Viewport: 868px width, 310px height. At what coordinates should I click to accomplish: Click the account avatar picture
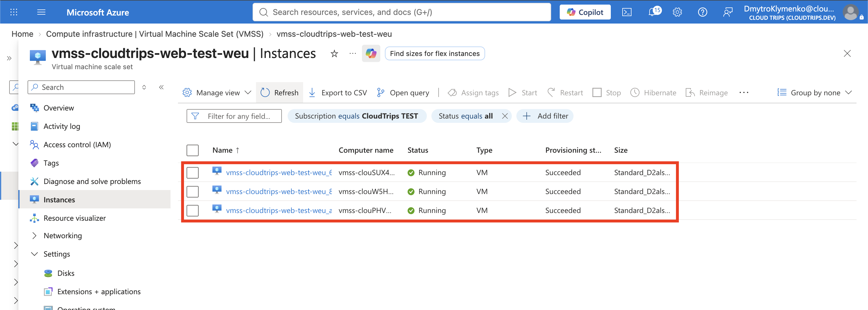(x=850, y=12)
